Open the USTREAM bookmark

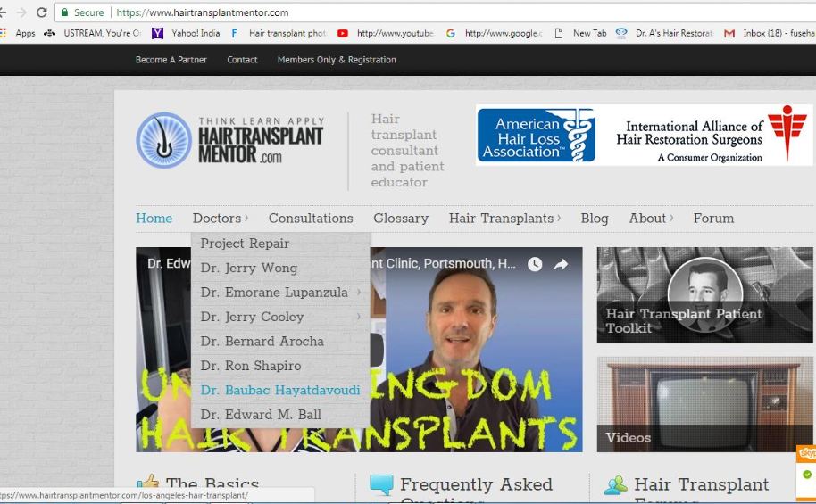click(93, 33)
